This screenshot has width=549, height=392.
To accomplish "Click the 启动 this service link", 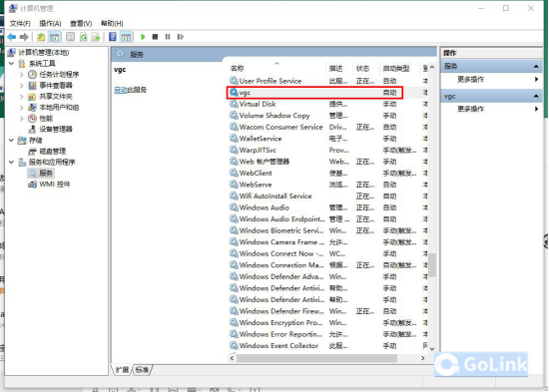I will pos(120,90).
